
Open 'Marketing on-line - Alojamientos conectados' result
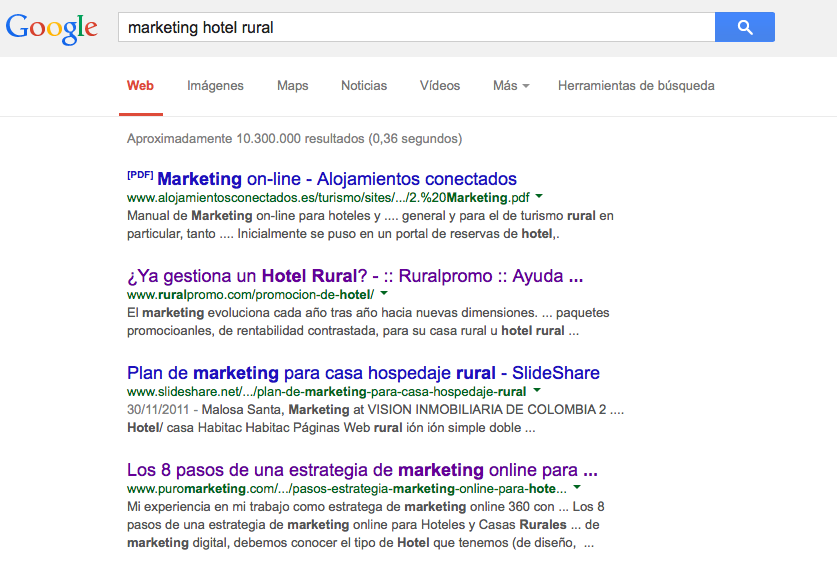[x=337, y=179]
